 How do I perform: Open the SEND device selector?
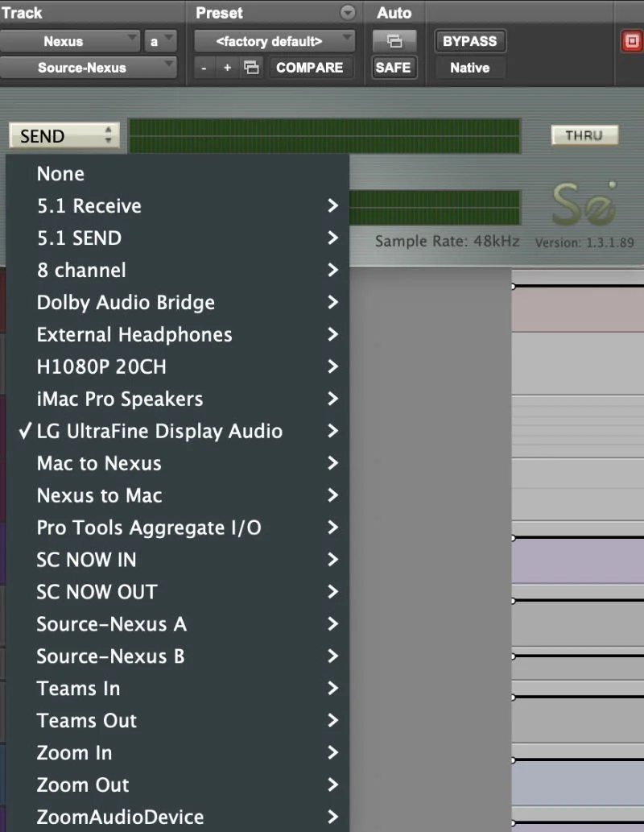[64, 136]
